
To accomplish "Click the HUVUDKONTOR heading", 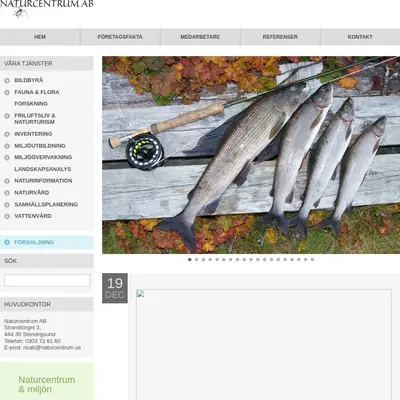I will 27,304.
